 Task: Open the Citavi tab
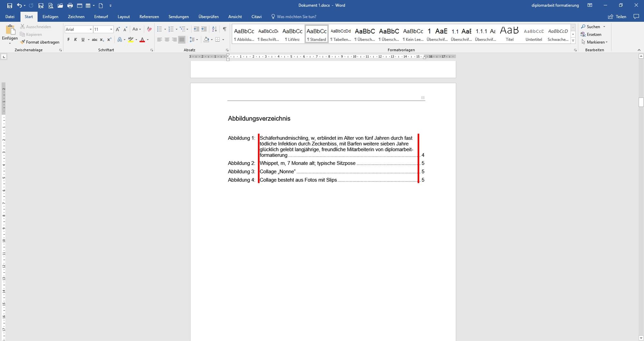256,17
